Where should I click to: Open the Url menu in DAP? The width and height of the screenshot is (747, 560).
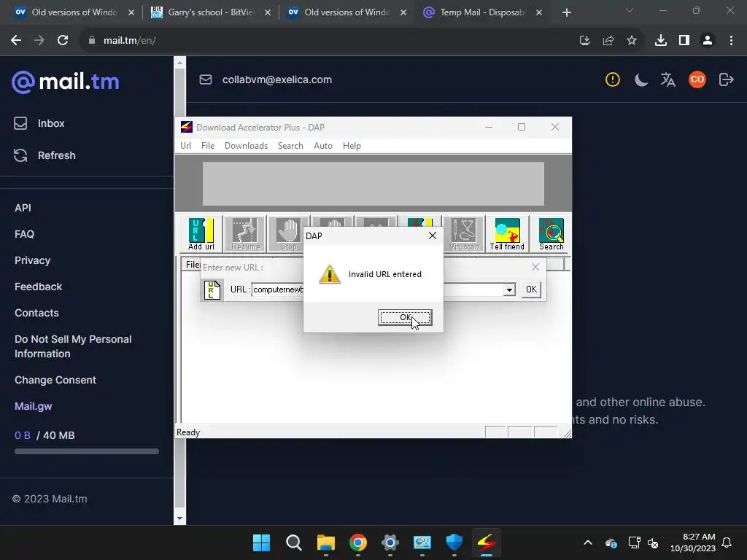pyautogui.click(x=186, y=146)
